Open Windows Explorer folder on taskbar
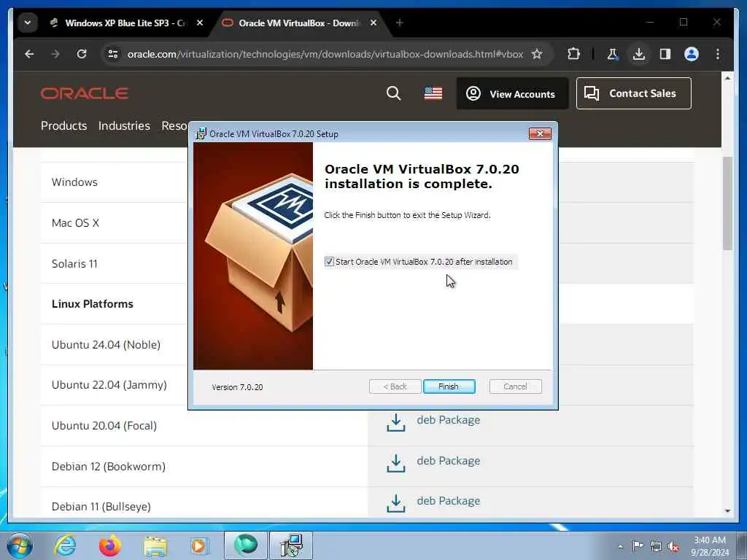Viewport: 747px width, 560px height. click(x=155, y=547)
